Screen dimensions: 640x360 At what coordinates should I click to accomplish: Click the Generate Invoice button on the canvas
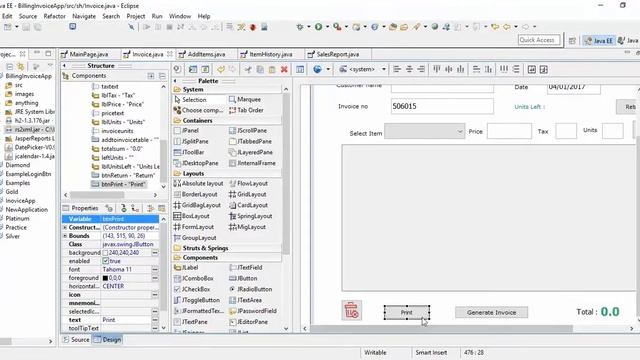[x=491, y=312]
